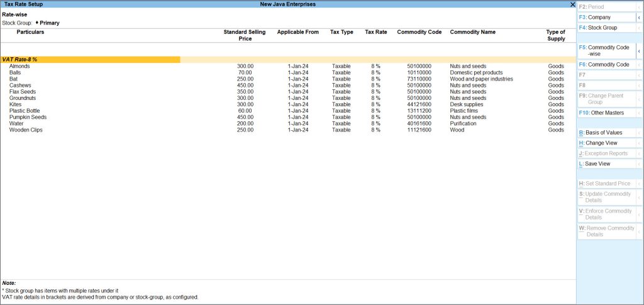This screenshot has width=644, height=305.
Task: Click F9: Change Parent Group
Action: (607, 99)
